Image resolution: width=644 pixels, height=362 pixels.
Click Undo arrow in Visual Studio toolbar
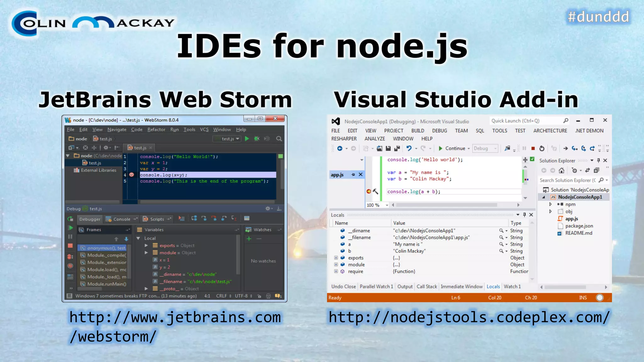[409, 148]
